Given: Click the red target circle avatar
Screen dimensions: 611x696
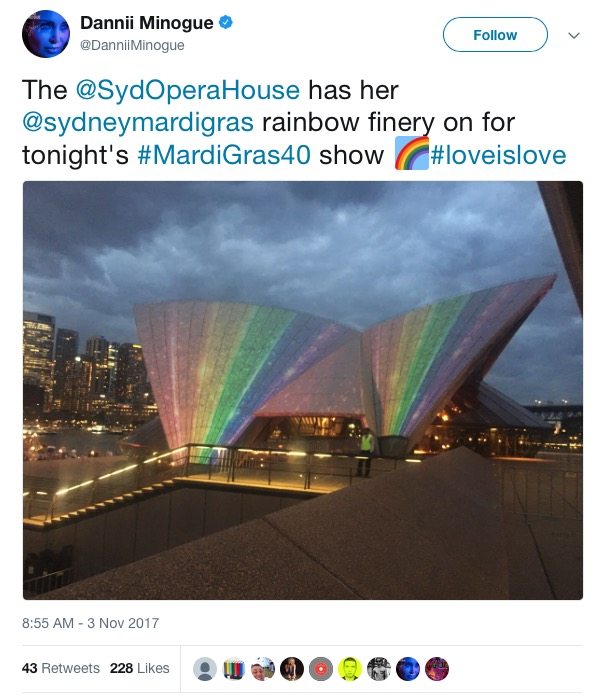Looking at the screenshot, I should tap(321, 669).
